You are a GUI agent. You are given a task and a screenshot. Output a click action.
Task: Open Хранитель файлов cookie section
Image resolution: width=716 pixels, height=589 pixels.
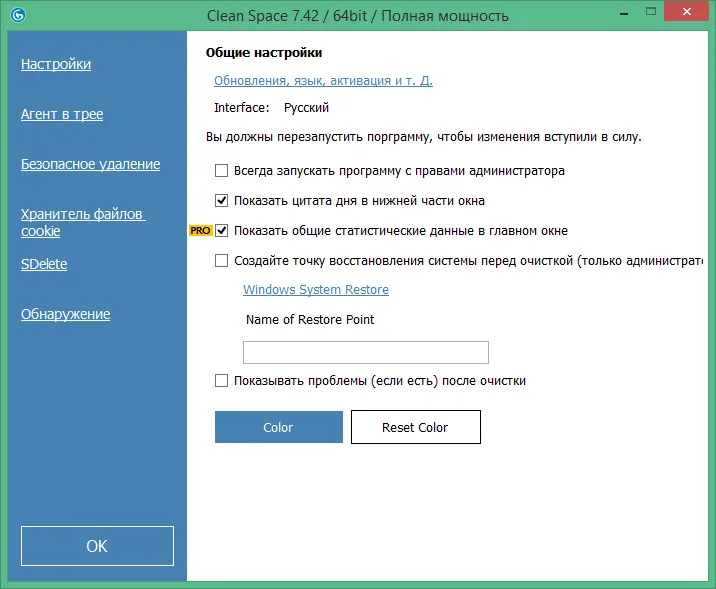(83, 222)
